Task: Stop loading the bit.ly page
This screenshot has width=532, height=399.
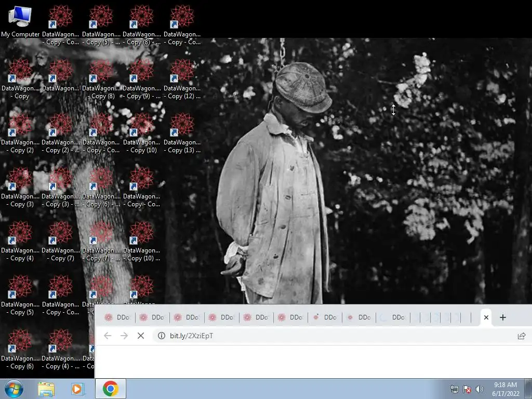Action: coord(141,336)
